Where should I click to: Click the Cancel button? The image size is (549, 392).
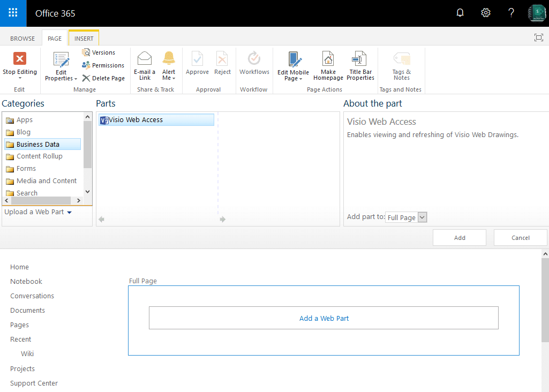tap(520, 238)
